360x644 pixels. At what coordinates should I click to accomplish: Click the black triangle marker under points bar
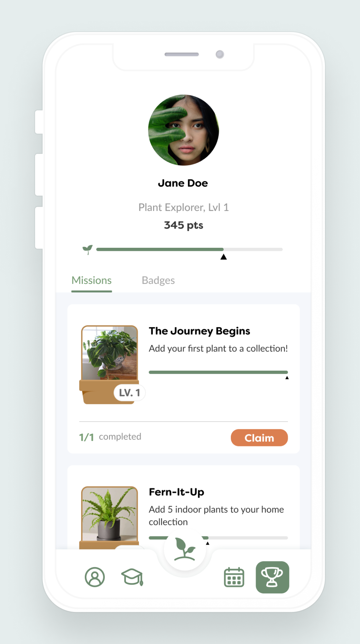tap(224, 257)
